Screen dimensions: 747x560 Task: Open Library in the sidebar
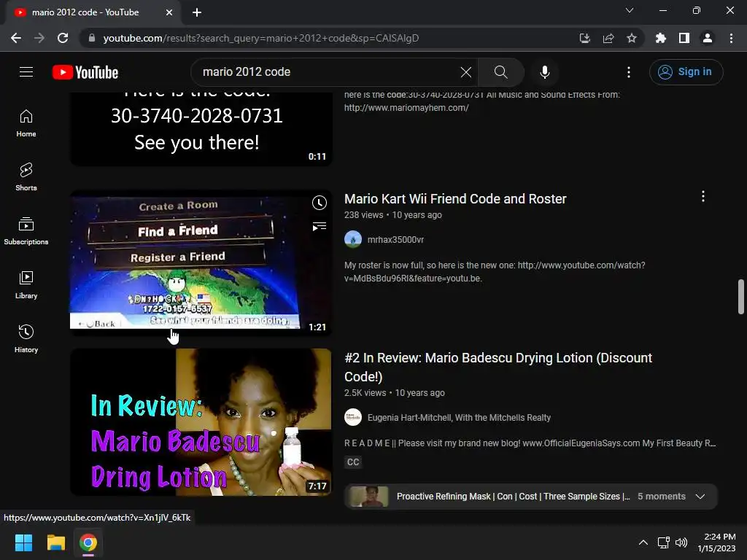[26, 285]
